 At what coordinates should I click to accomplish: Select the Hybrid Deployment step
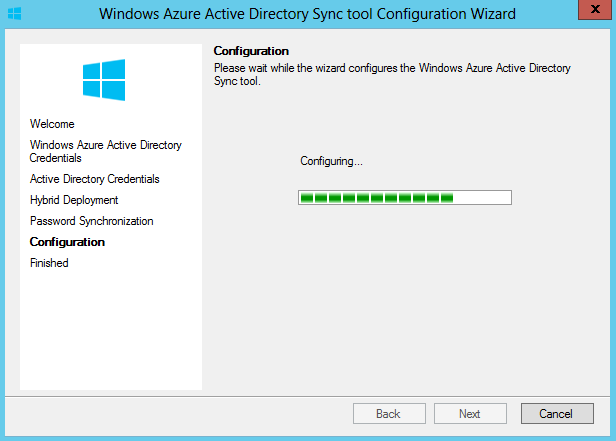point(74,200)
